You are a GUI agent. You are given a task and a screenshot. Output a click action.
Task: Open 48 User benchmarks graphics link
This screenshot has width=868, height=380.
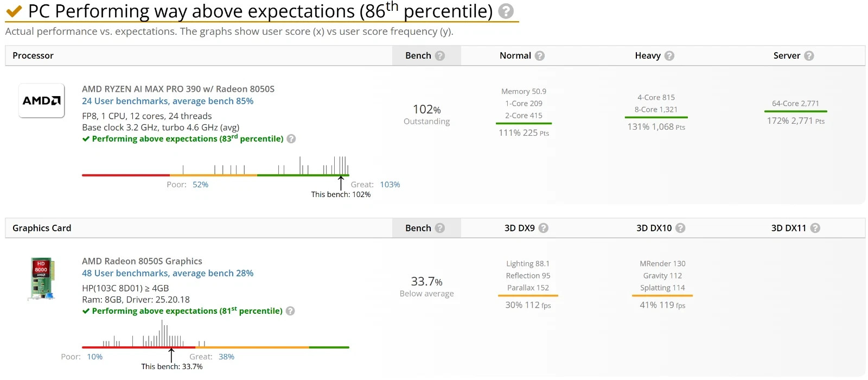tap(168, 273)
